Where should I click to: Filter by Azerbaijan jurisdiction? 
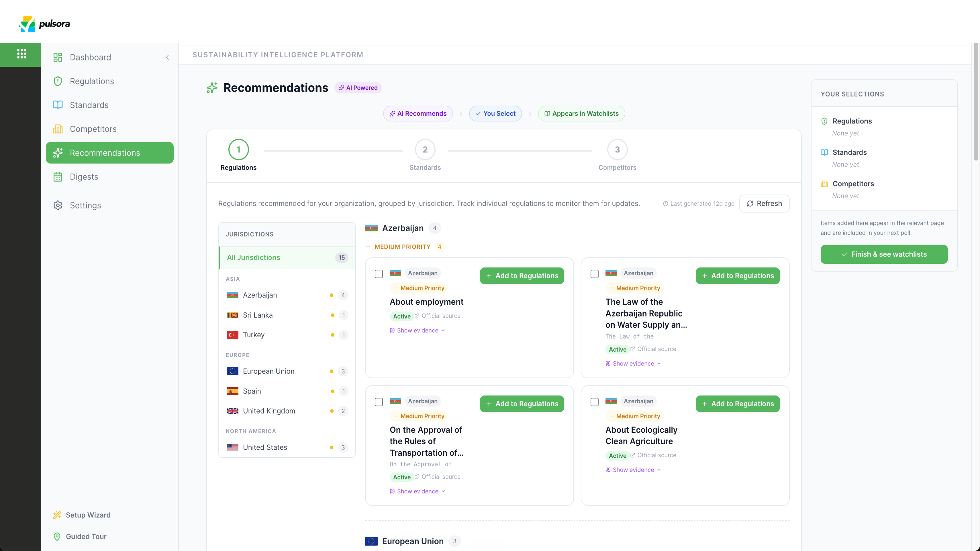pyautogui.click(x=287, y=295)
